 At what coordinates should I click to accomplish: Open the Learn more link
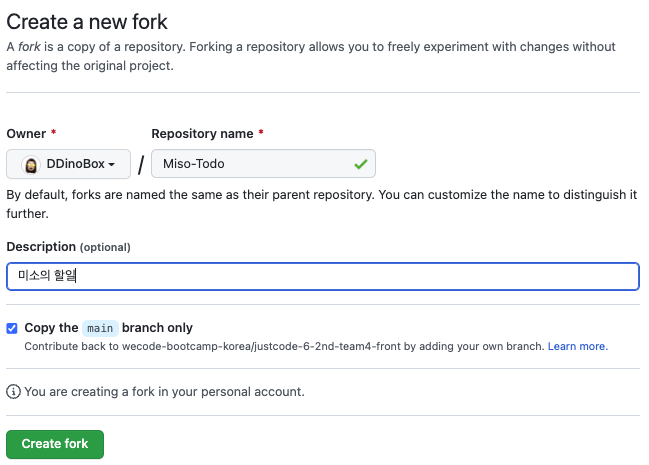pyautogui.click(x=578, y=346)
